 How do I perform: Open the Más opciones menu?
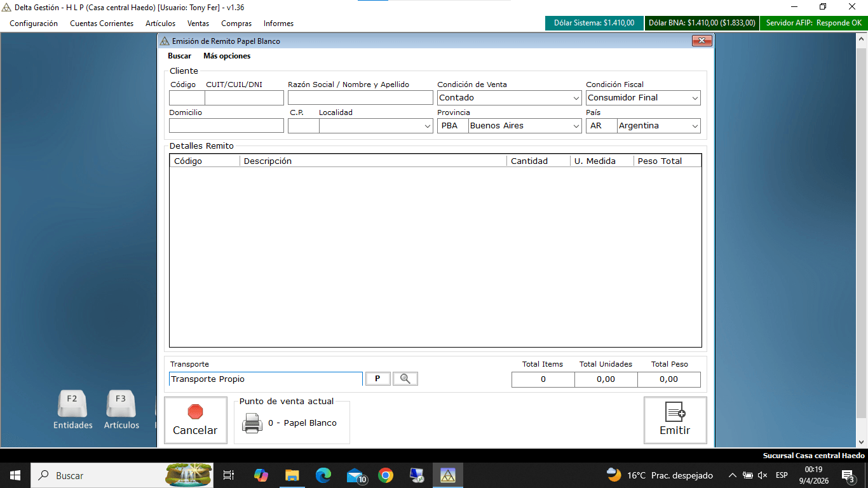click(x=227, y=56)
